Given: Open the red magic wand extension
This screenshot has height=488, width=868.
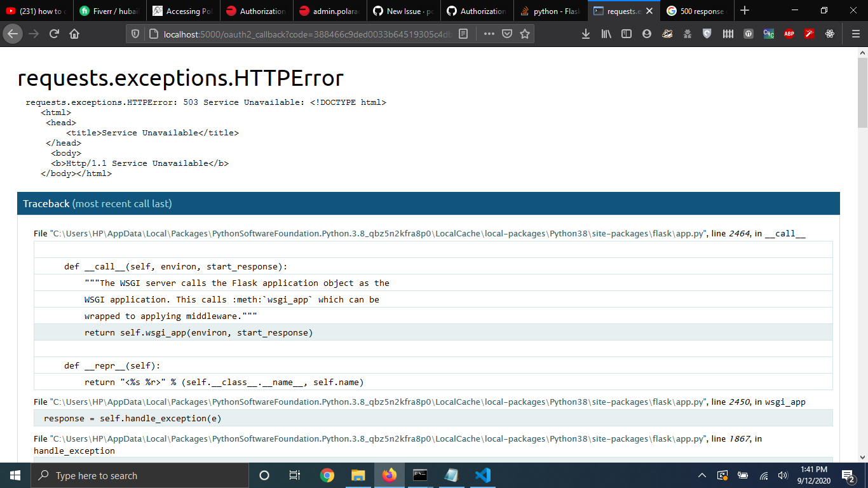Looking at the screenshot, I should coord(810,34).
